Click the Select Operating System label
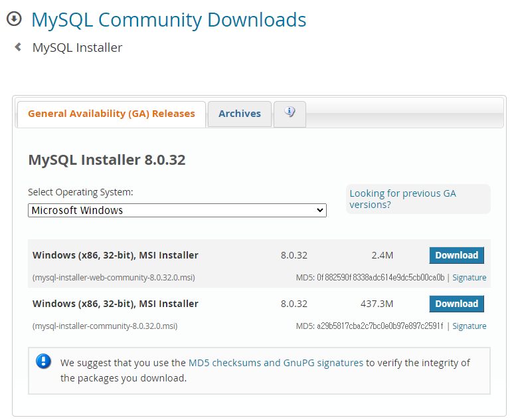 (x=80, y=192)
